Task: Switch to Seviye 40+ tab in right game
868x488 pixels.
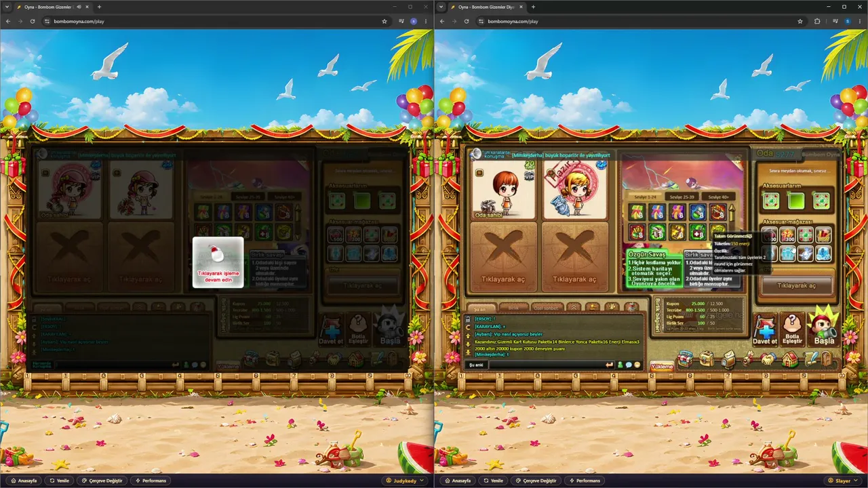Action: point(717,197)
